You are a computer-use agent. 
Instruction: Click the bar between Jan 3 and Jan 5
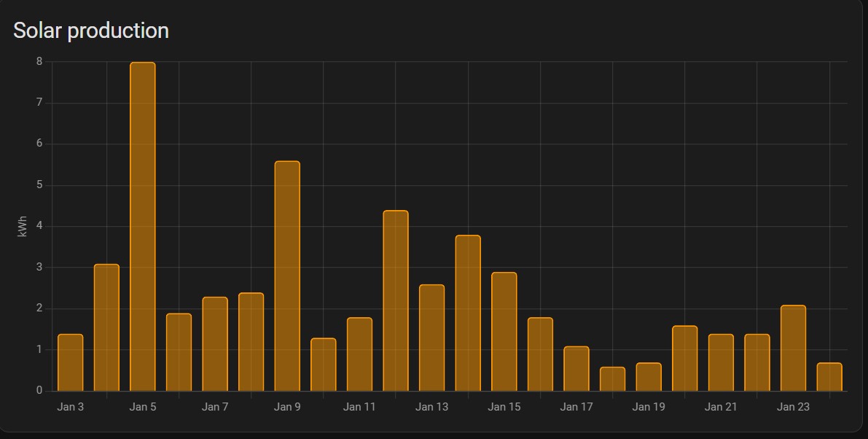point(106,327)
